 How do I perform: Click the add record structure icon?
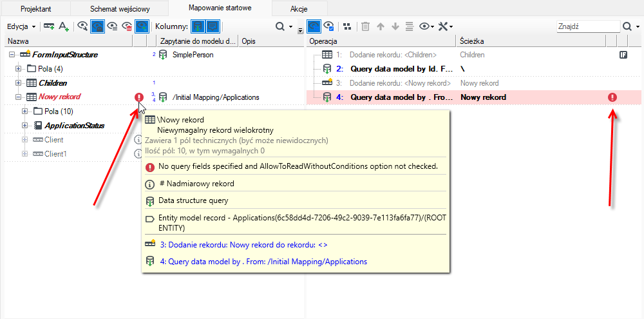[x=50, y=26]
